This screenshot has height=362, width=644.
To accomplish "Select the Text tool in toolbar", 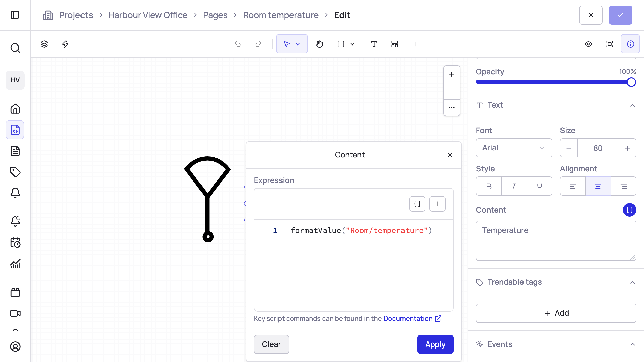I will tap(374, 44).
